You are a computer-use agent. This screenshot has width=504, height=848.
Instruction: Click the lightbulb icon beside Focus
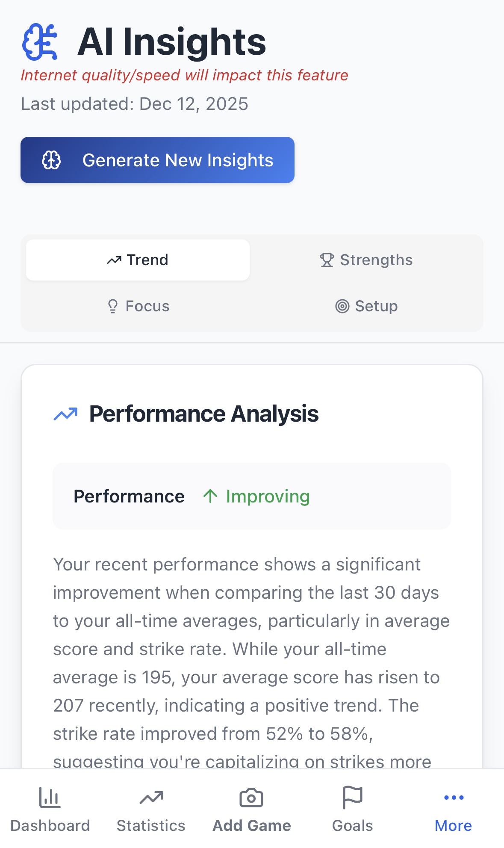[112, 306]
